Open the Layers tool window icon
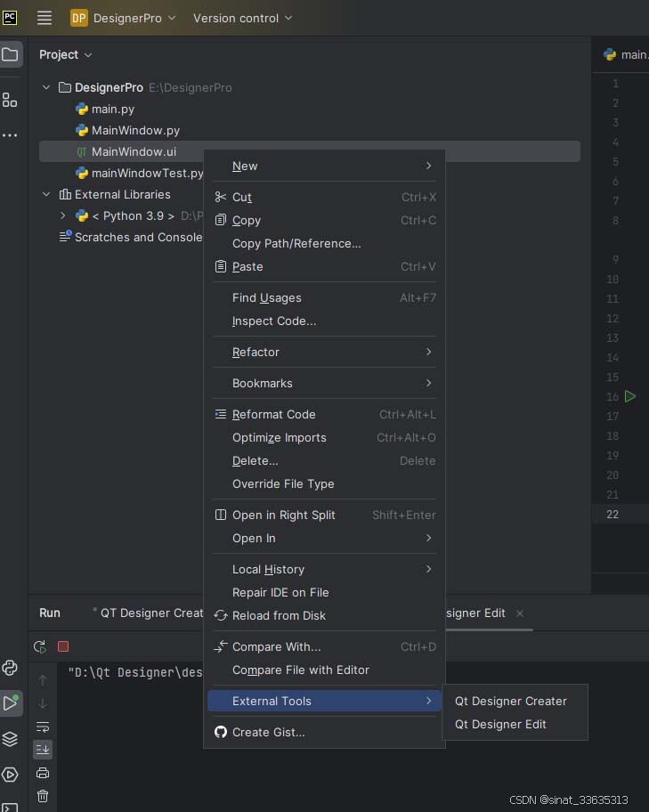Screen dimensions: 649x812 point(10,739)
